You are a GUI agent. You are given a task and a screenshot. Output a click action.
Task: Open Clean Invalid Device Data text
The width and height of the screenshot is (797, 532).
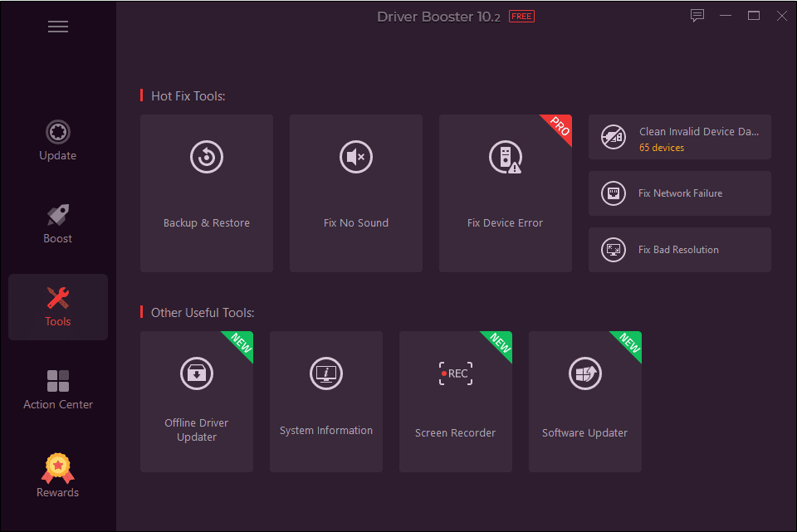pos(699,132)
